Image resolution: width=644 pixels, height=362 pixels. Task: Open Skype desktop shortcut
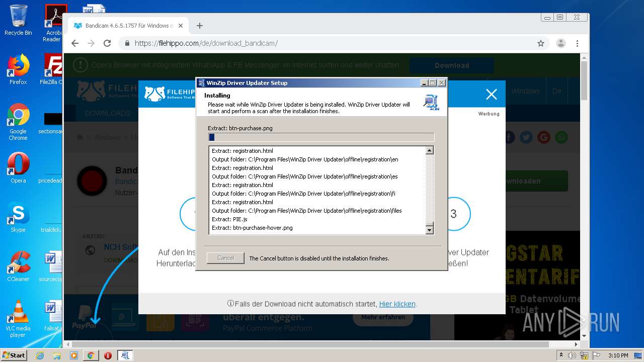pyautogui.click(x=18, y=218)
